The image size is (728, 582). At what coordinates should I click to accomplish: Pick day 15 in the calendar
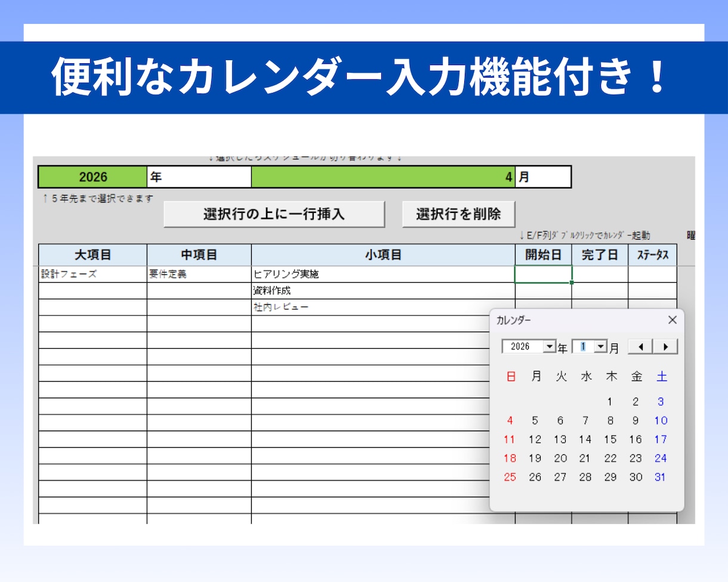coord(610,439)
